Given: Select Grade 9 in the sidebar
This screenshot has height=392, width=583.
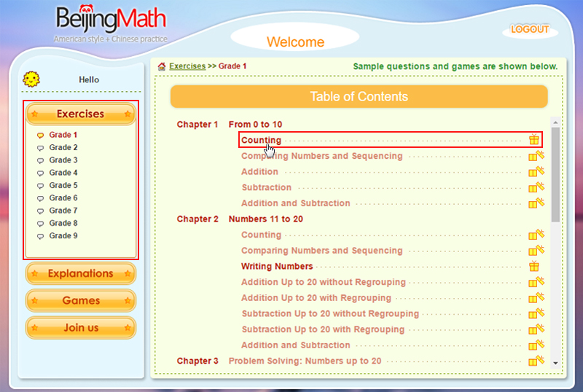Looking at the screenshot, I should click(x=63, y=236).
